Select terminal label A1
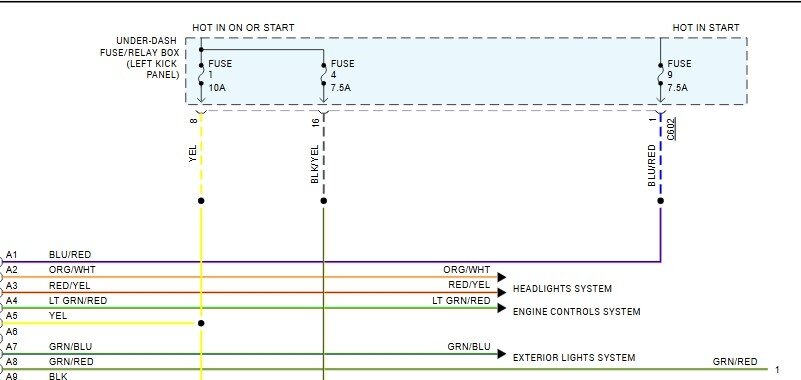The height and width of the screenshot is (380, 801). [11, 255]
